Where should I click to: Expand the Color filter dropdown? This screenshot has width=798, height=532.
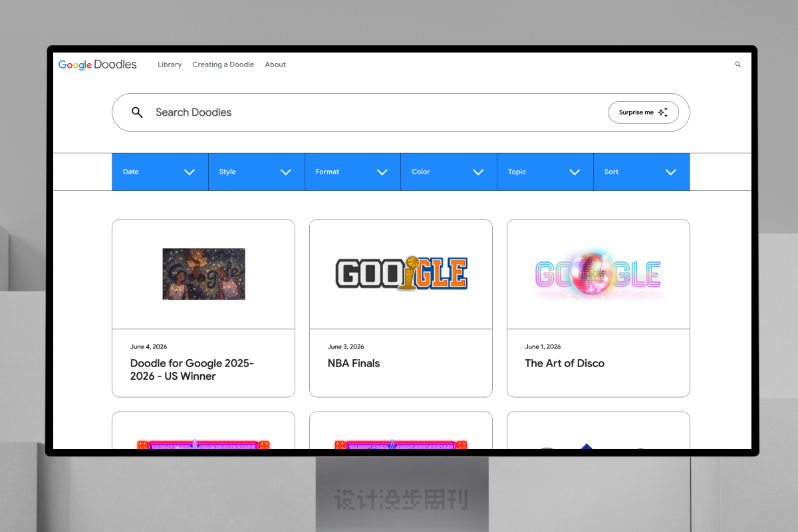[449, 172]
